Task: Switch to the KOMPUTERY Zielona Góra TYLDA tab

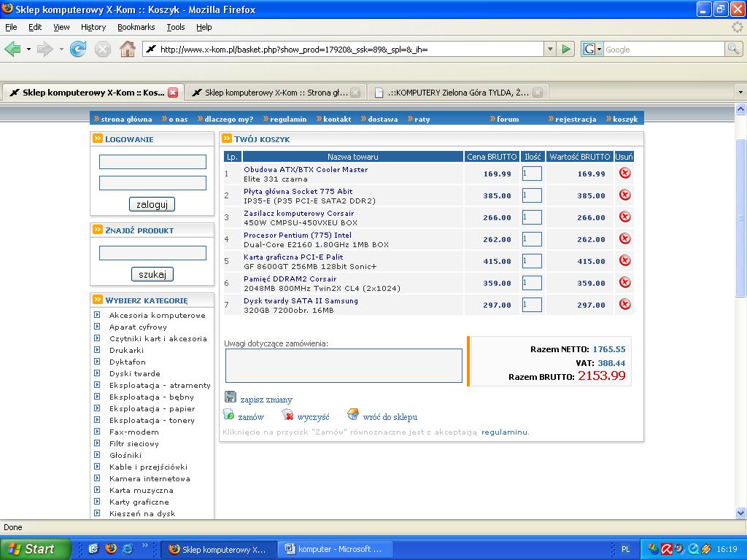Action: [458, 93]
